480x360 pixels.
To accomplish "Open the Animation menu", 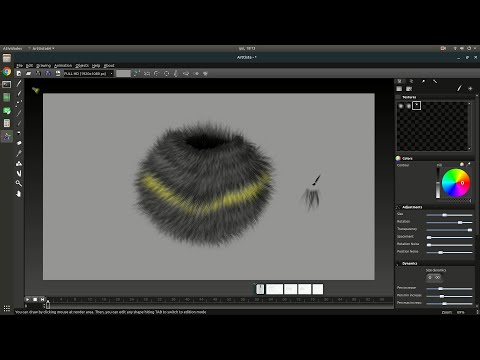I will (63, 66).
